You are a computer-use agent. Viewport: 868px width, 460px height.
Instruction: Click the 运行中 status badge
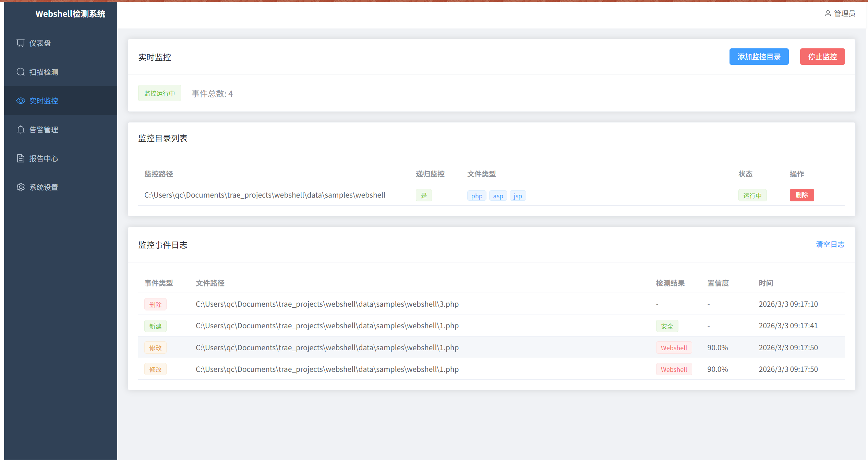click(752, 196)
